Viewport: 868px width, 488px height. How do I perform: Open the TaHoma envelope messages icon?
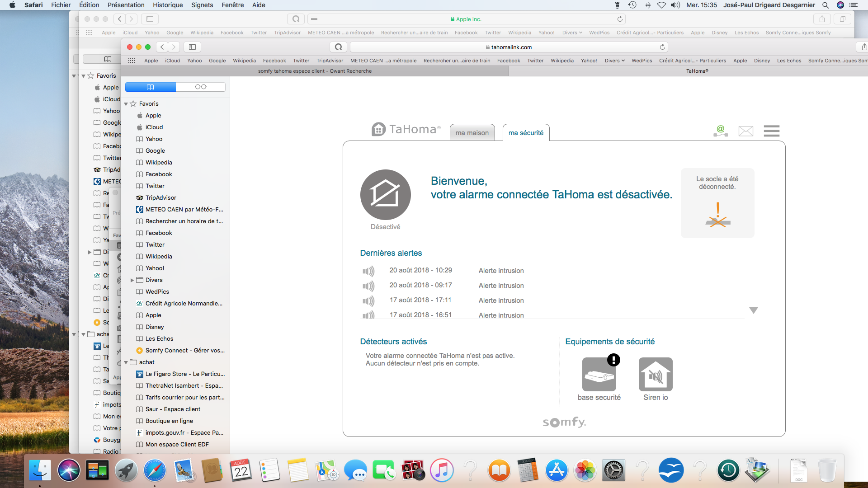click(745, 131)
